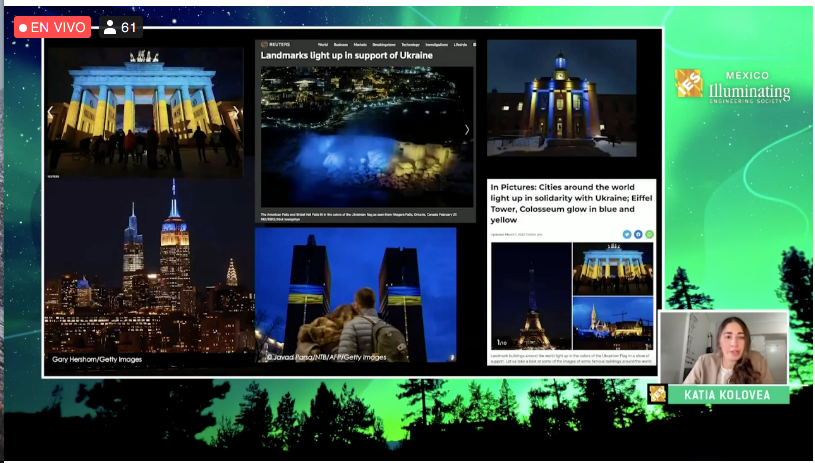
Task: Click the Reuters logo on the slide
Action: [x=275, y=45]
